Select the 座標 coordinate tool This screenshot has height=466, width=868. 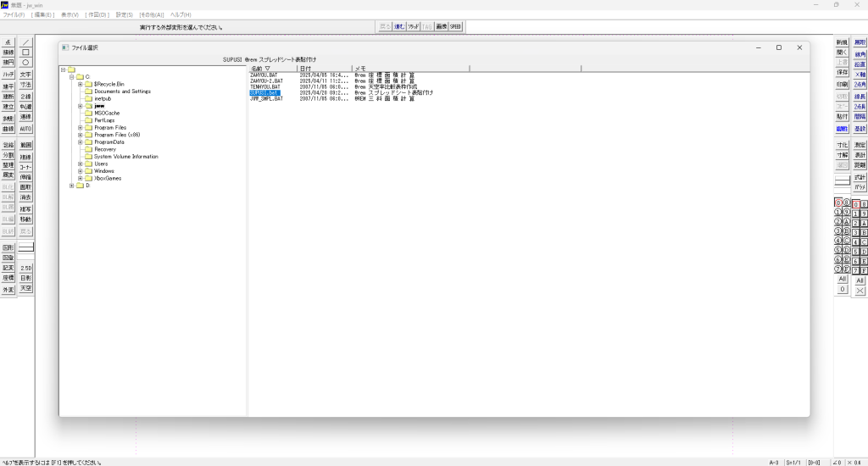coord(8,279)
